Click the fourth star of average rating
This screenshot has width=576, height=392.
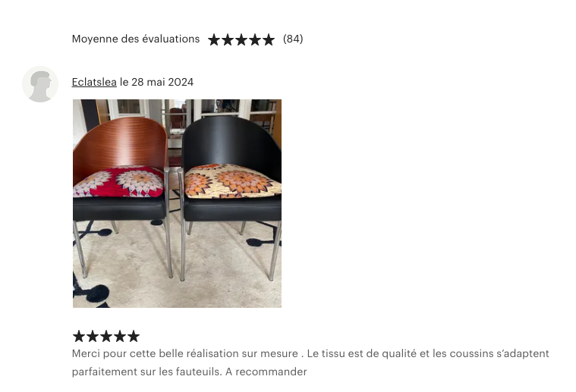254,39
